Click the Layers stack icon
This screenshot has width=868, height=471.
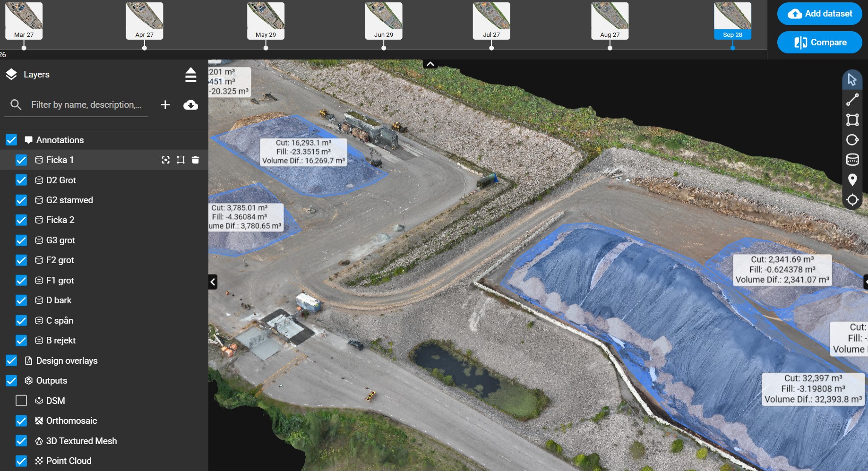11,75
